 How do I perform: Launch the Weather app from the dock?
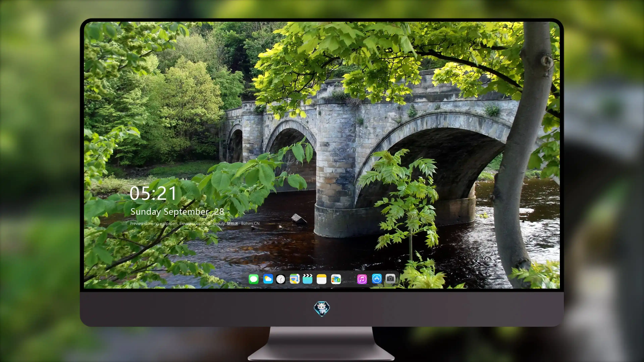coord(268,279)
